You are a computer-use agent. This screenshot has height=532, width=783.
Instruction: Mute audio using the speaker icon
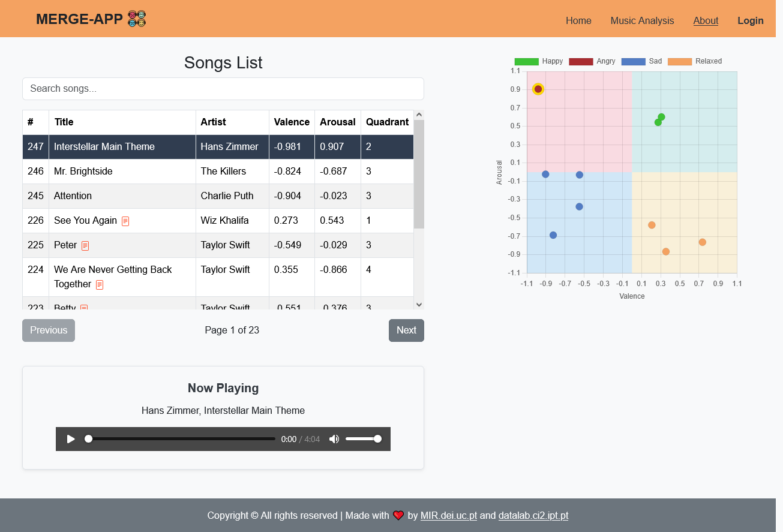334,438
